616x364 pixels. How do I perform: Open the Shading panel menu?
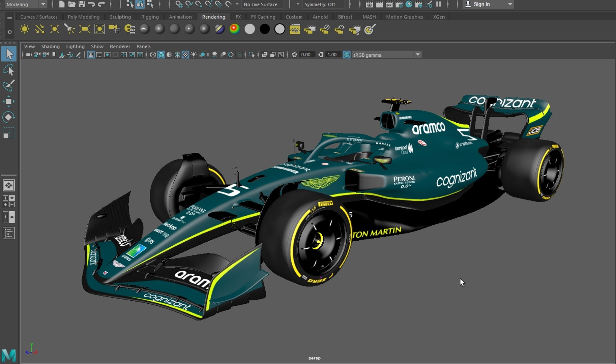pos(51,47)
